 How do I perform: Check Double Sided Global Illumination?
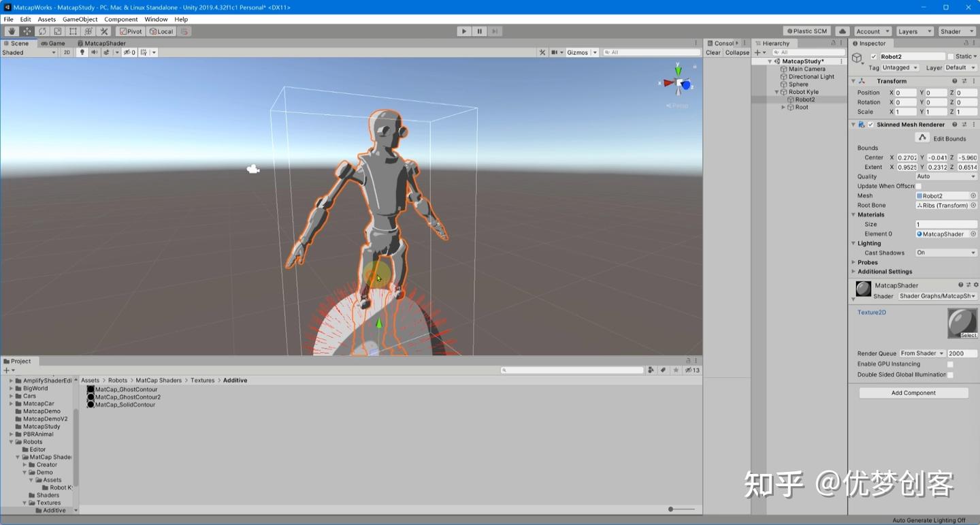pos(950,375)
